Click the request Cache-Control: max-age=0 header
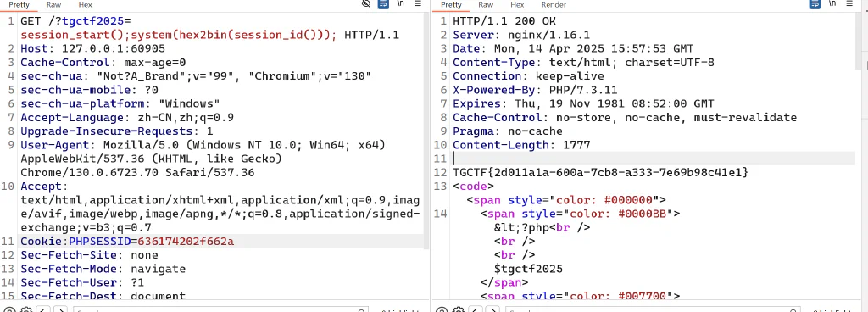Viewport: 868px width, 312px height. click(x=103, y=63)
